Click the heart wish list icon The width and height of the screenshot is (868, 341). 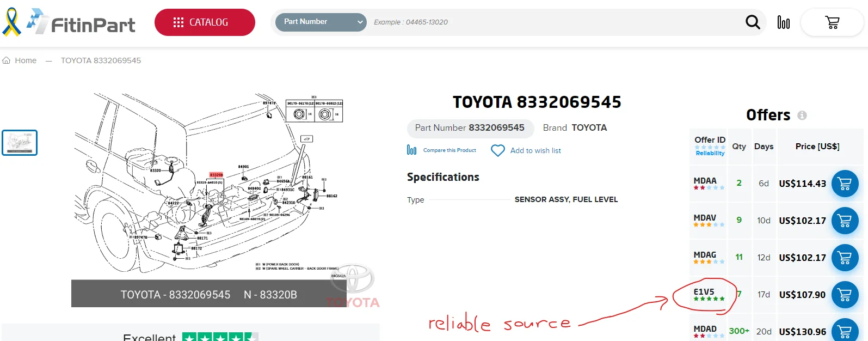[x=498, y=150]
